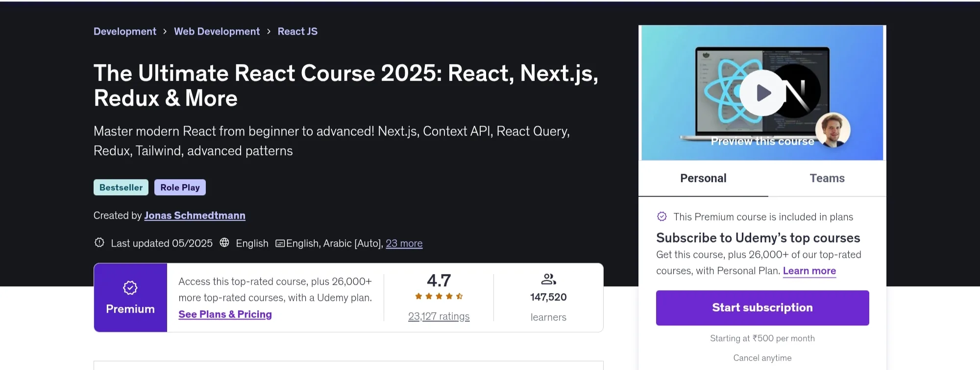Switch to the Teams tab
Screen dimensions: 980x370
coord(827,178)
